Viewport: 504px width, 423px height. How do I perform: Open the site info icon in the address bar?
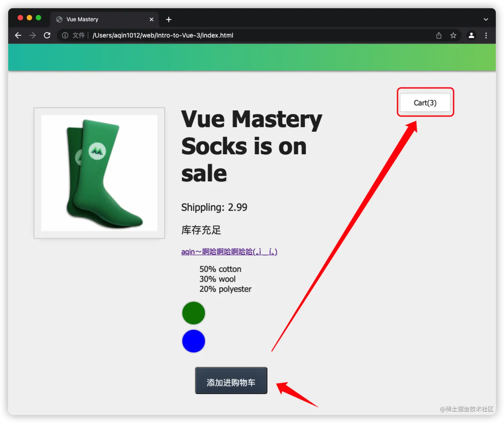pos(65,35)
